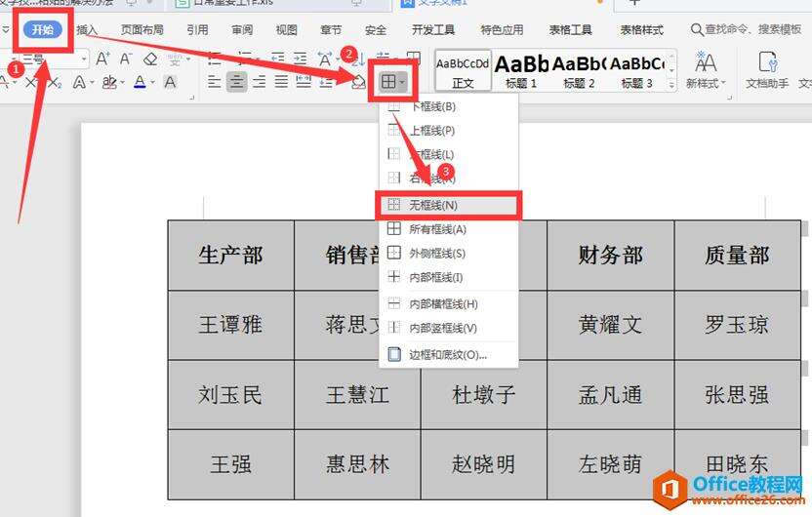The width and height of the screenshot is (812, 517).
Task: Open the 表格样式 tab
Action: tap(641, 30)
